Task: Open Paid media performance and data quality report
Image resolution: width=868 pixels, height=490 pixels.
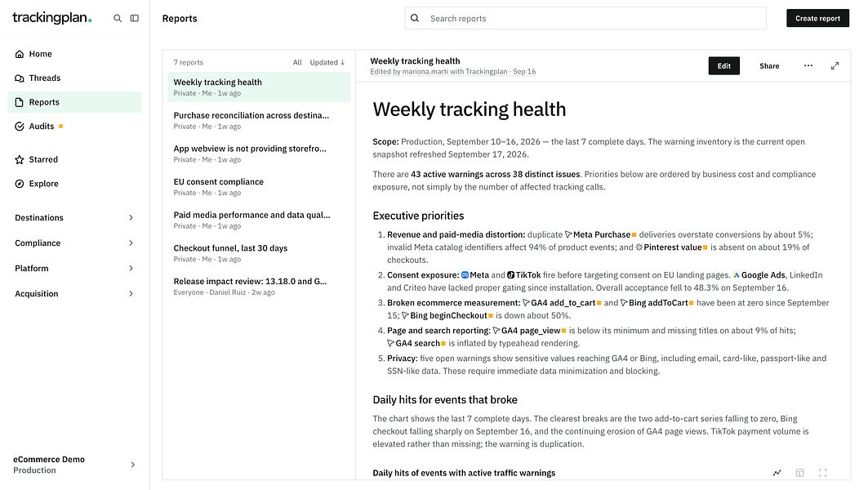Action: click(x=259, y=220)
